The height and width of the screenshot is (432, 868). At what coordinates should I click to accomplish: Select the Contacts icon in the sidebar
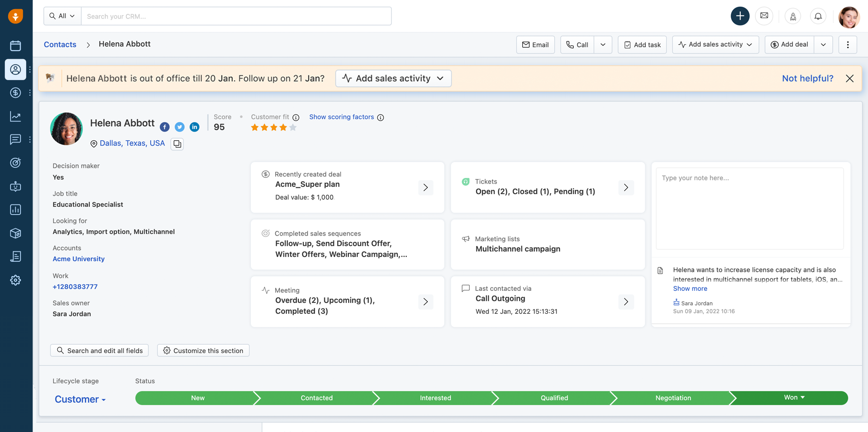point(16,69)
